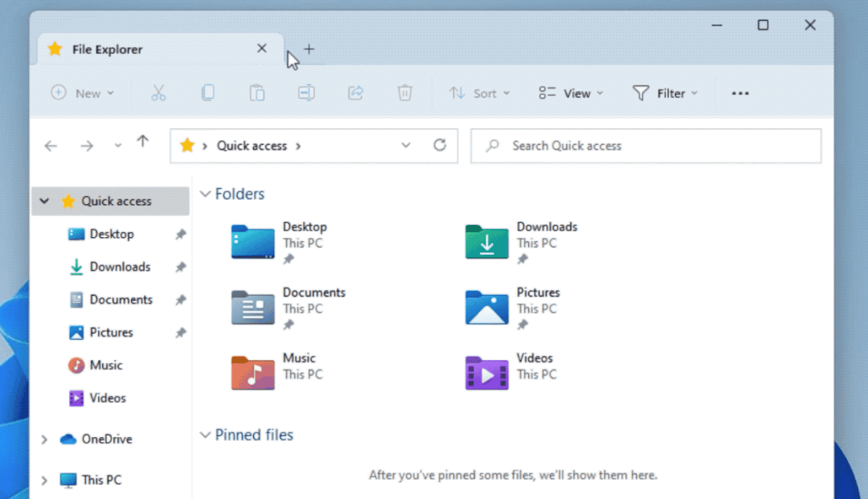Click the Folders section heading
Viewport: 868px width, 499px height.
[x=240, y=194]
